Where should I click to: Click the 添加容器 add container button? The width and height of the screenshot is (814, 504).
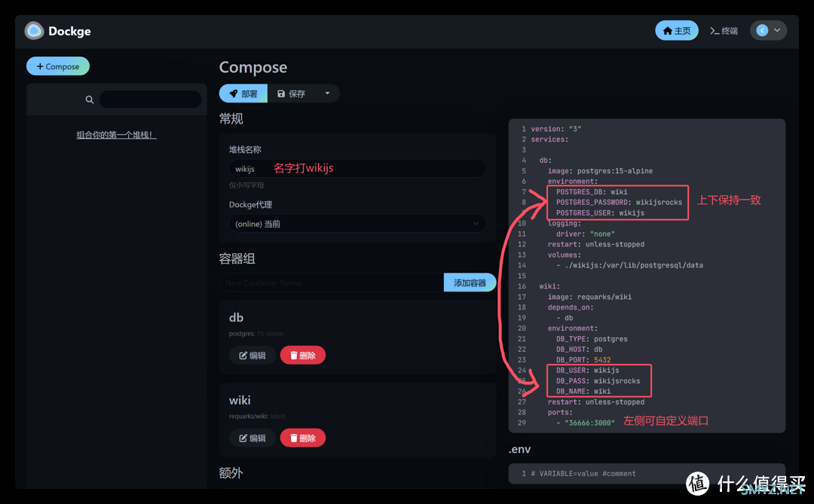470,283
